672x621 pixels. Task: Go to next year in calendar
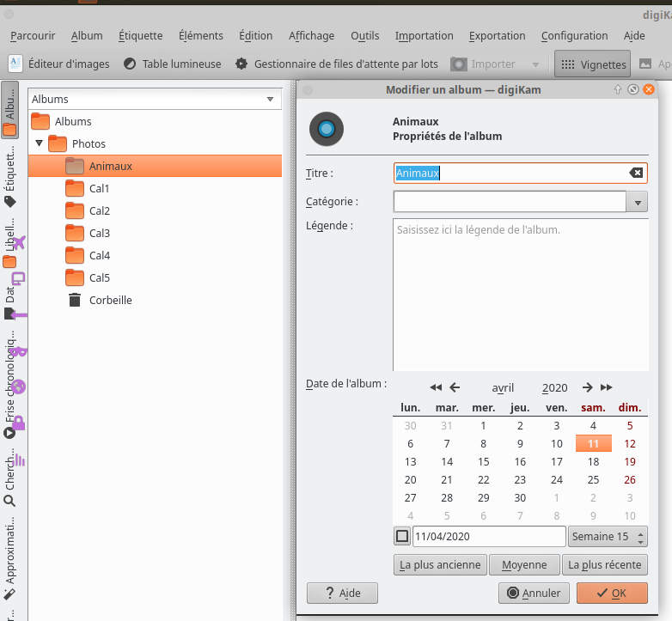[607, 387]
